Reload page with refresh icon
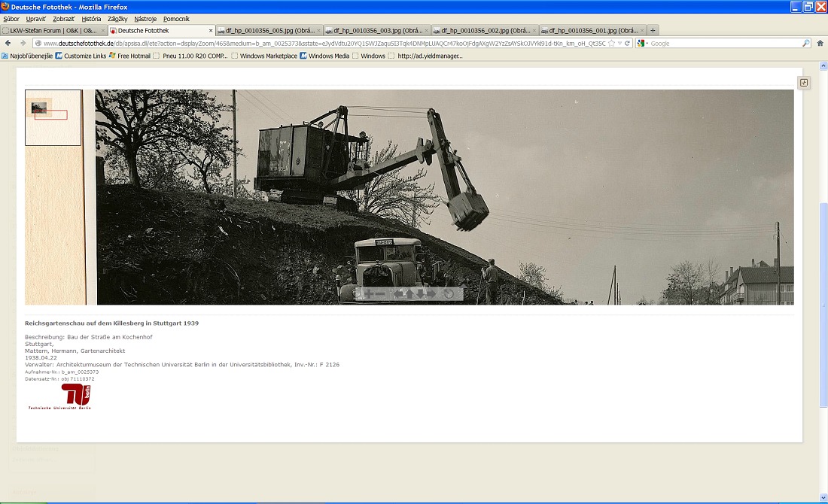 tap(628, 44)
